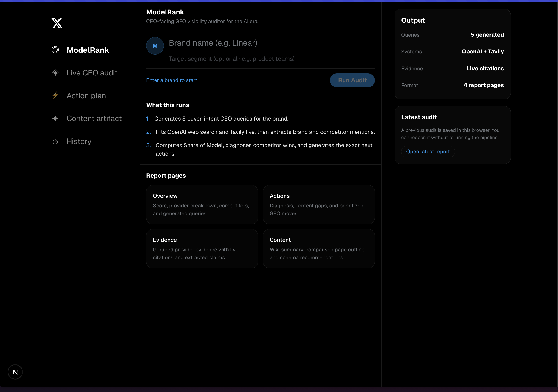Go to Action plan in sidebar
Screen dimensions: 558x392
pyautogui.click(x=86, y=96)
